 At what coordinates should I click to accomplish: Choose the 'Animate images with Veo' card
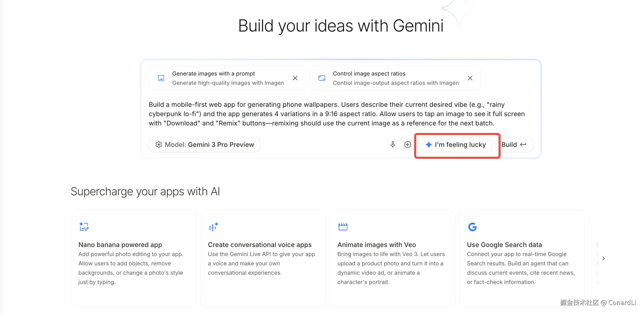[392, 259]
